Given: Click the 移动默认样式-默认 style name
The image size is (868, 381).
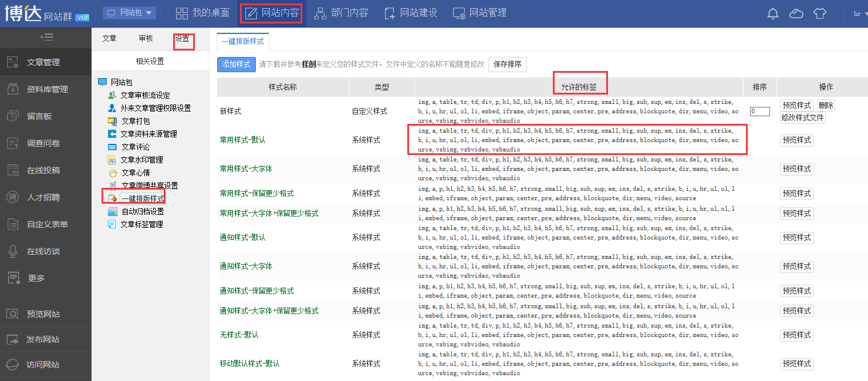Looking at the screenshot, I should coord(249,364).
